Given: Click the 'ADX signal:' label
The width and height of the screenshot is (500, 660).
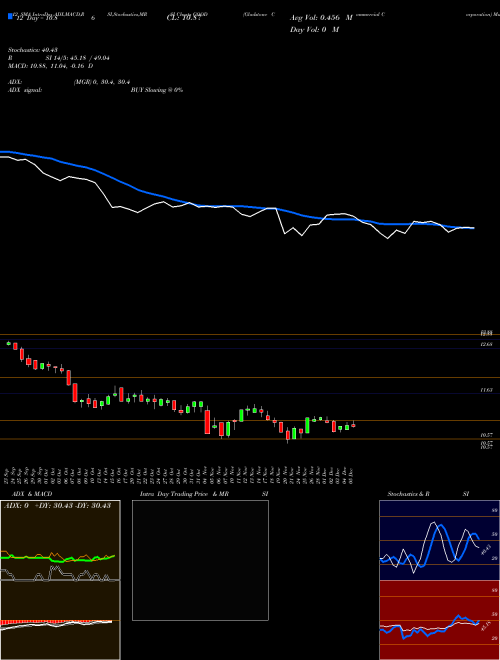Looking at the screenshot, I should (x=25, y=90).
